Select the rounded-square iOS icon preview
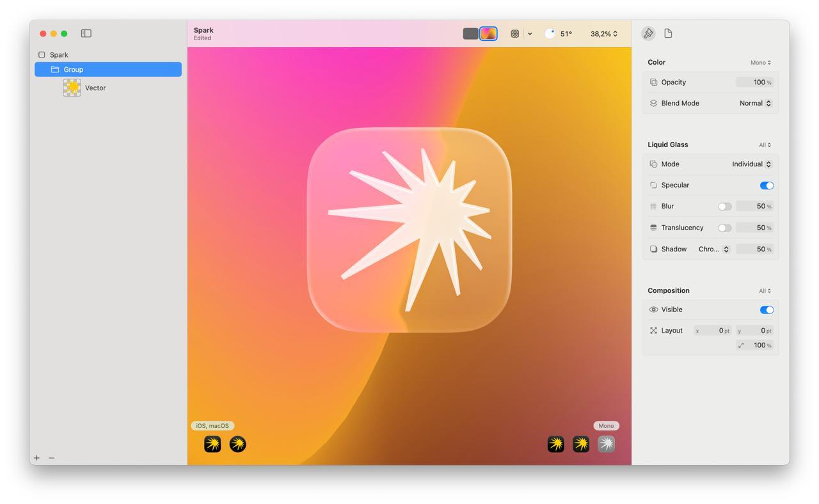The width and height of the screenshot is (819, 504). click(212, 444)
